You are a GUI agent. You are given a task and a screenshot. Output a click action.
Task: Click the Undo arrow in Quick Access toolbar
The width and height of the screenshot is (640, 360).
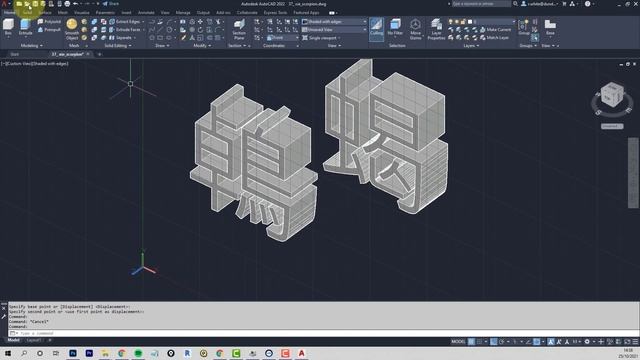click(x=76, y=4)
